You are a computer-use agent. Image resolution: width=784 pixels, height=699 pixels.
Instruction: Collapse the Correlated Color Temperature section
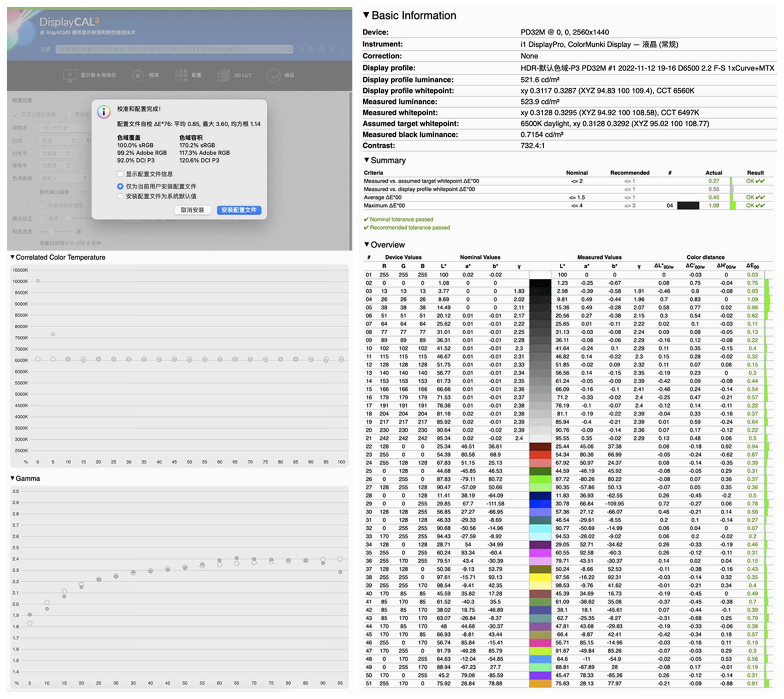pyautogui.click(x=12, y=257)
